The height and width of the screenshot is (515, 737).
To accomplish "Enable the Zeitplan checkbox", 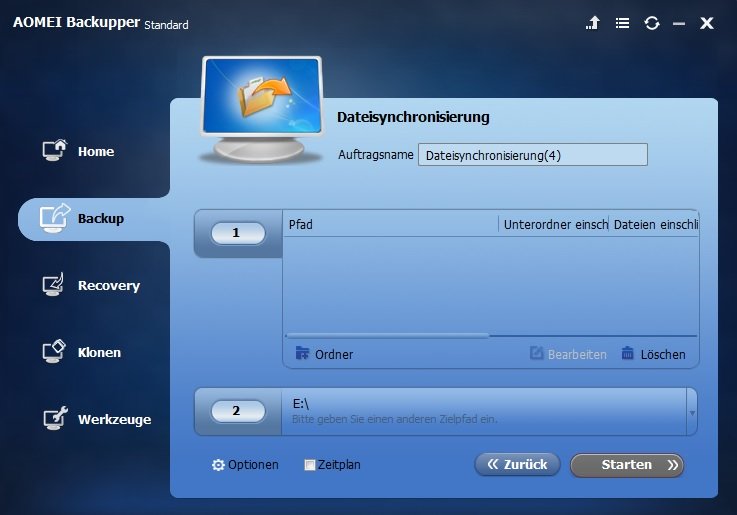I will pyautogui.click(x=309, y=465).
